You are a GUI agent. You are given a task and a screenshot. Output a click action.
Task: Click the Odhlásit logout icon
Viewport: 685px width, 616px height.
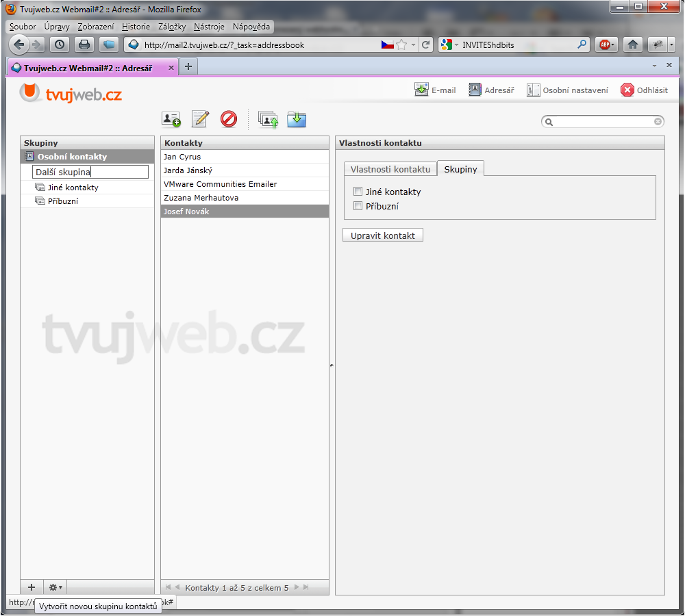click(x=627, y=90)
